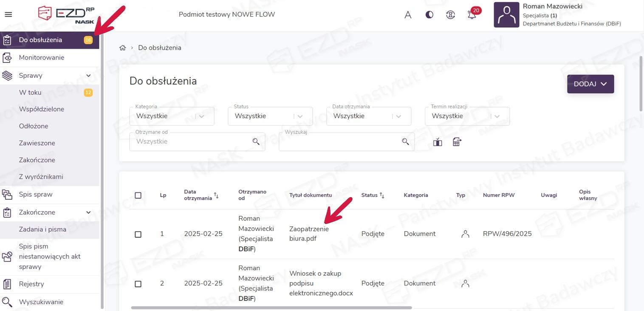Expand the Status filter dropdown
644x311 pixels.
(270, 116)
